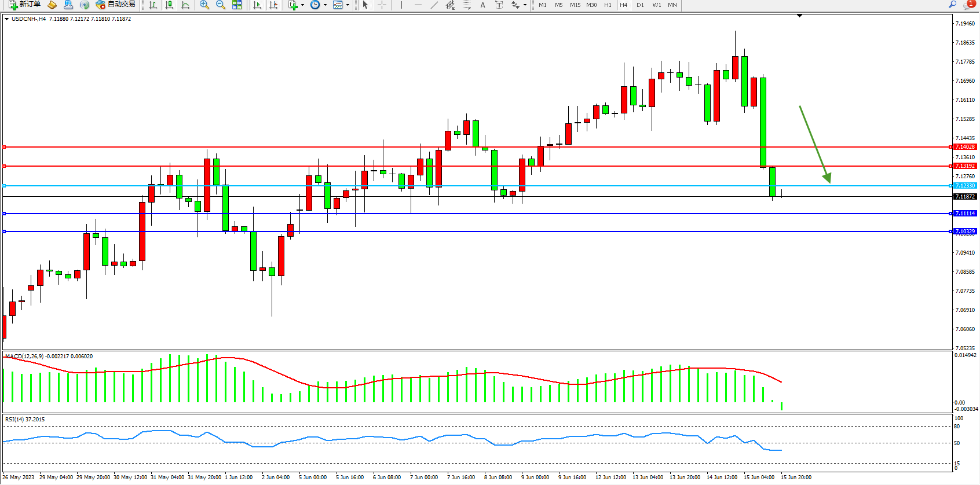Click the USDCNH-,H4 chart title arrow
Viewport: 980px width, 485px height.
[x=6, y=19]
